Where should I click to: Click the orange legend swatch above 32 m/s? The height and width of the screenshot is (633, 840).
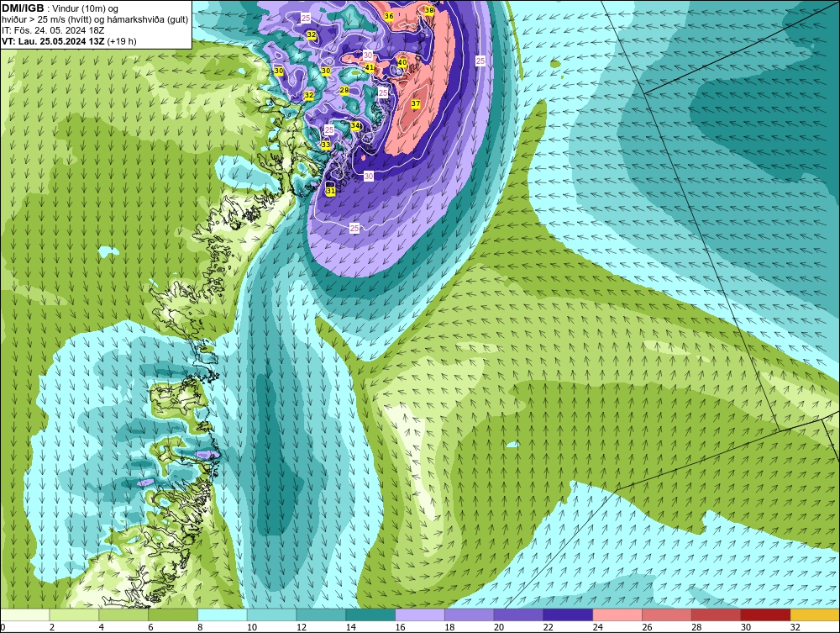815,615
